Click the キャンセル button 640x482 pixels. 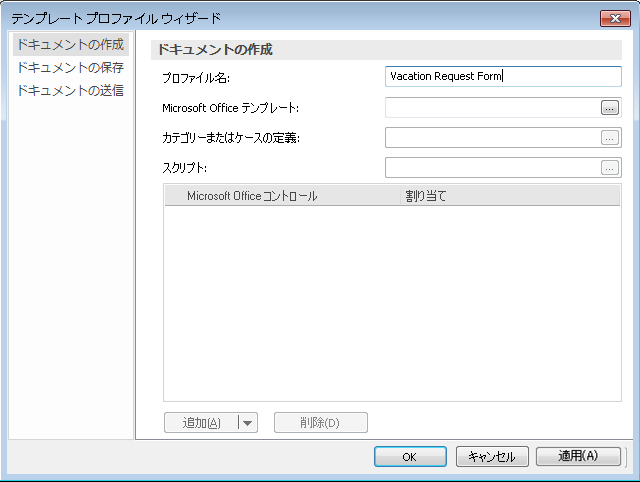tap(492, 456)
